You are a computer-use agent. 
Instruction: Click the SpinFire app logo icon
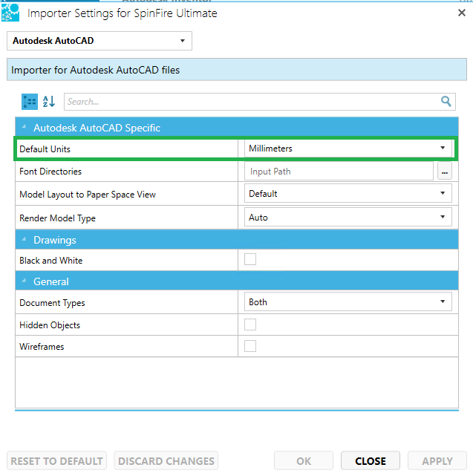point(11,13)
